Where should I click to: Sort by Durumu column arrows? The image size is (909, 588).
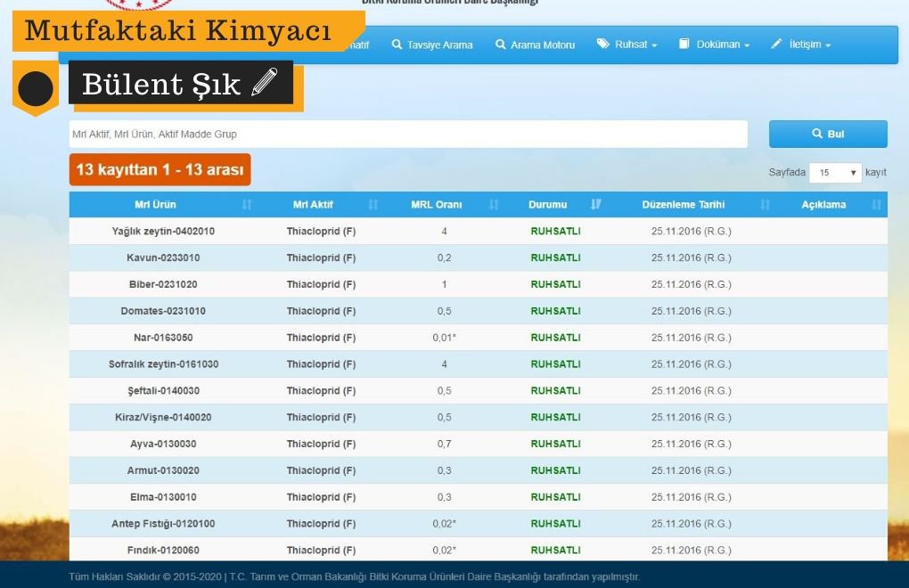pyautogui.click(x=596, y=205)
